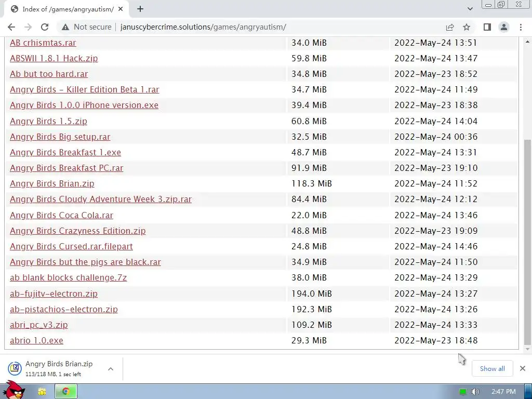
Task: Open the Angry Birds start button
Action: tap(13, 391)
